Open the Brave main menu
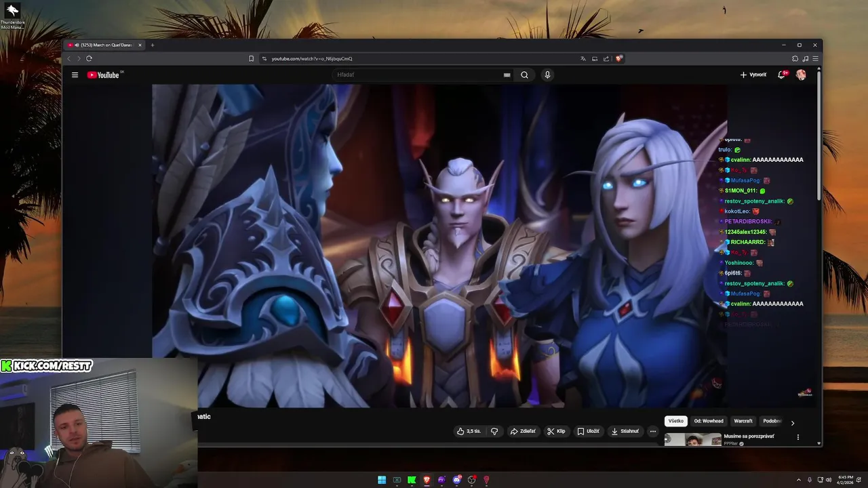This screenshot has width=868, height=488. click(815, 59)
